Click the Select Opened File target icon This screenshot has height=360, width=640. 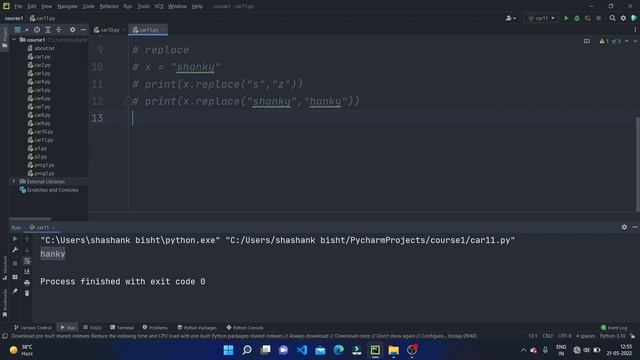pos(37,30)
